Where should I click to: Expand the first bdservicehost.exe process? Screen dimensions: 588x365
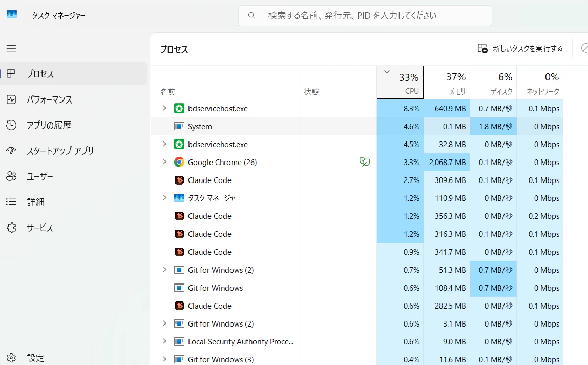[164, 108]
